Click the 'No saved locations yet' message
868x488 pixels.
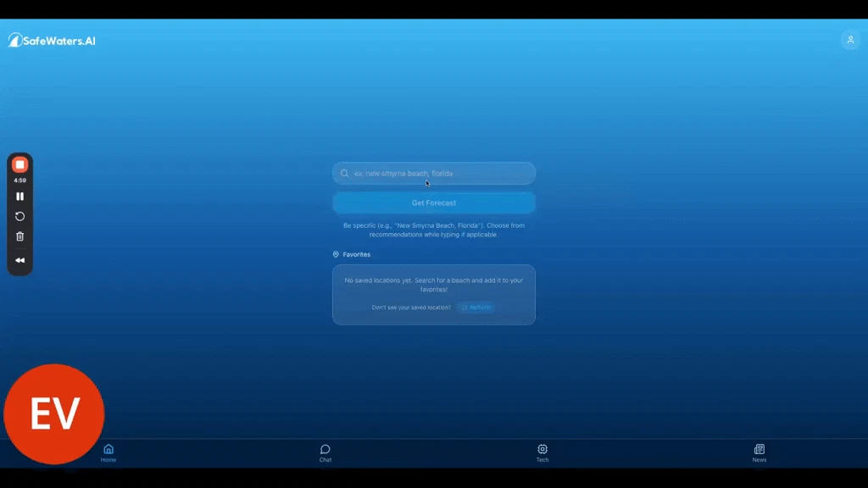coord(434,285)
